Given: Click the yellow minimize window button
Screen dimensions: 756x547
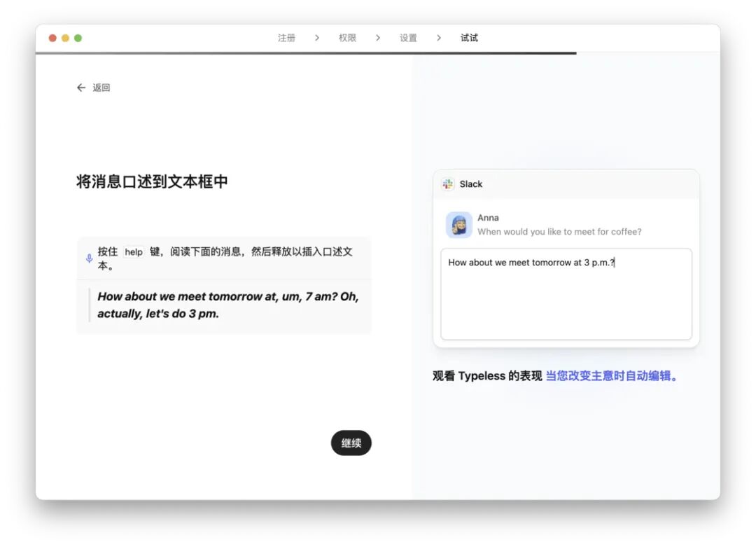Looking at the screenshot, I should pos(65,38).
